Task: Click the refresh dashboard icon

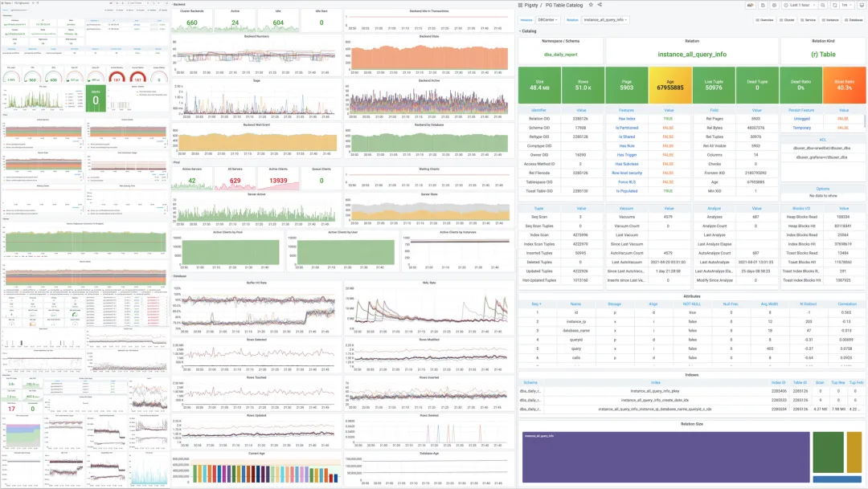Action: [x=835, y=5]
